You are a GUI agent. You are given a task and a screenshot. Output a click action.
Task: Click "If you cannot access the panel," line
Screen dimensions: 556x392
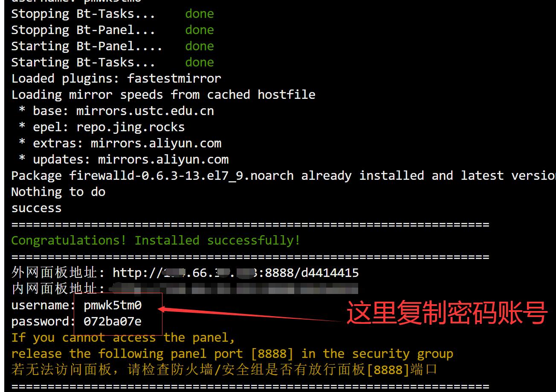tap(123, 337)
